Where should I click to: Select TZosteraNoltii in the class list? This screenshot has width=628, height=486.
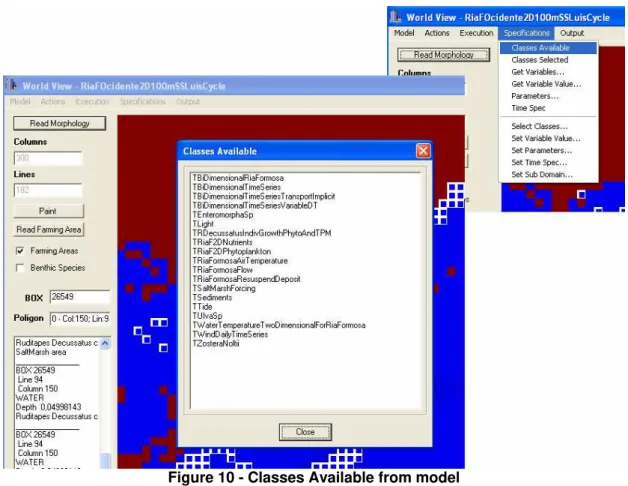click(215, 344)
